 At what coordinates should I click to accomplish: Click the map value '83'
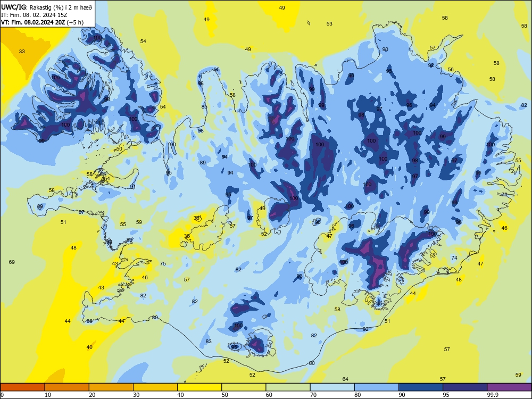[209, 342]
